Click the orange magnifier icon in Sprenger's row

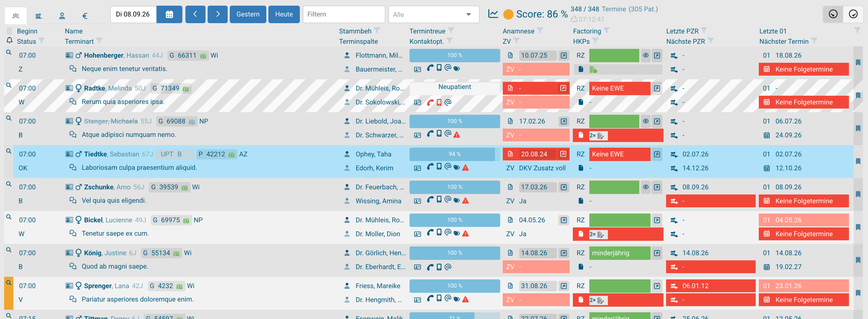point(9,283)
